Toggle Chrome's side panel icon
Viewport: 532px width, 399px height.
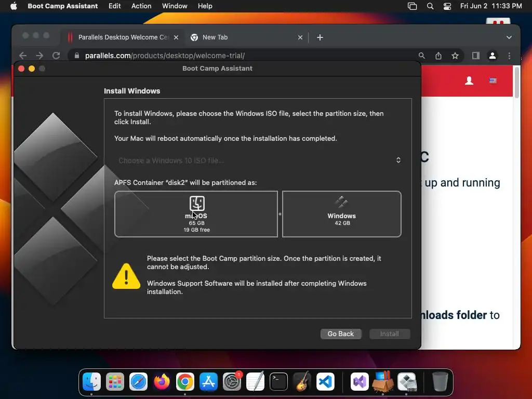click(476, 55)
